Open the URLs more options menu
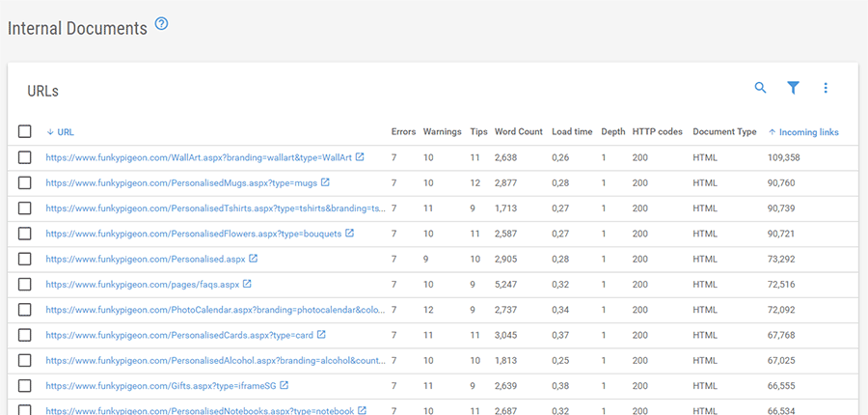This screenshot has height=415, width=868. [826, 88]
